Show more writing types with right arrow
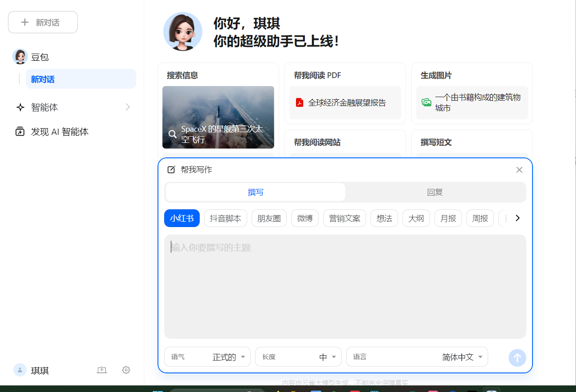The image size is (576, 392). tap(517, 218)
